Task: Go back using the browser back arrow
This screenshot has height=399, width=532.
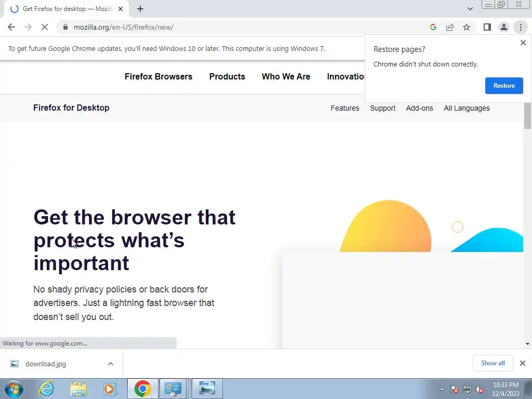Action: pyautogui.click(x=11, y=27)
